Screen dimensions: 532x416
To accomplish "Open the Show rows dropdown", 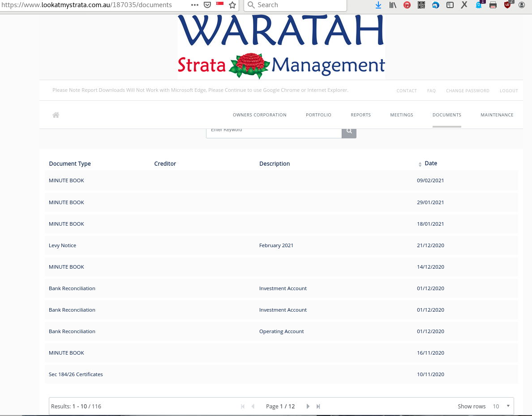I will (502, 406).
